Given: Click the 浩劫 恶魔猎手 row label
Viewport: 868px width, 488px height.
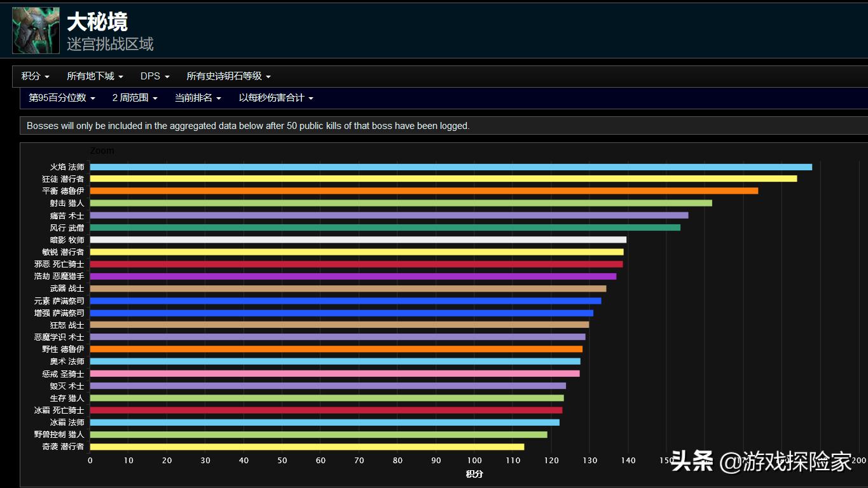Looking at the screenshot, I should 59,276.
